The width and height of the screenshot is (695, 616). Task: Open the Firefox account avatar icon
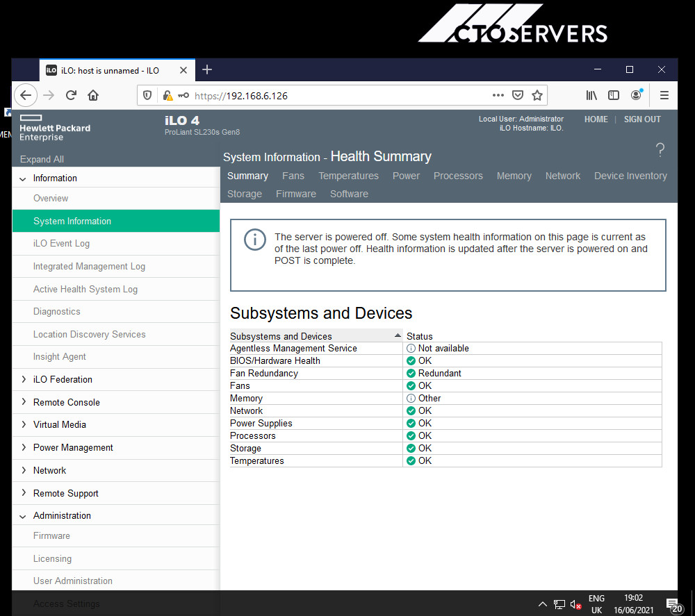click(636, 94)
